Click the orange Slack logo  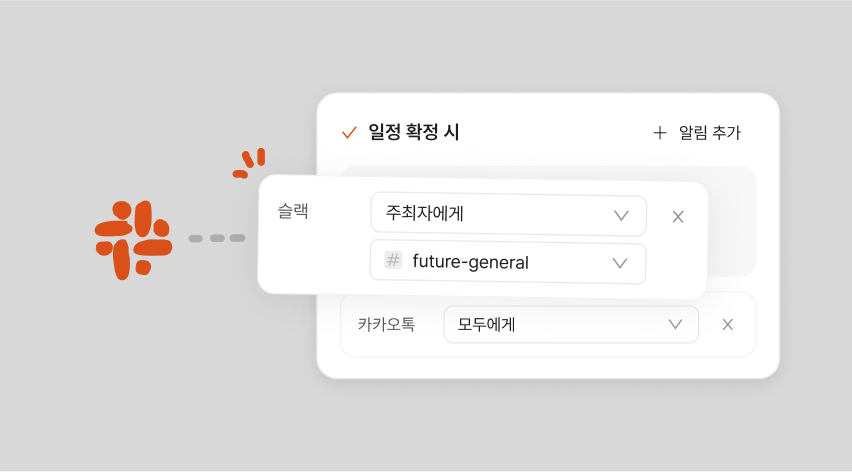(x=133, y=240)
